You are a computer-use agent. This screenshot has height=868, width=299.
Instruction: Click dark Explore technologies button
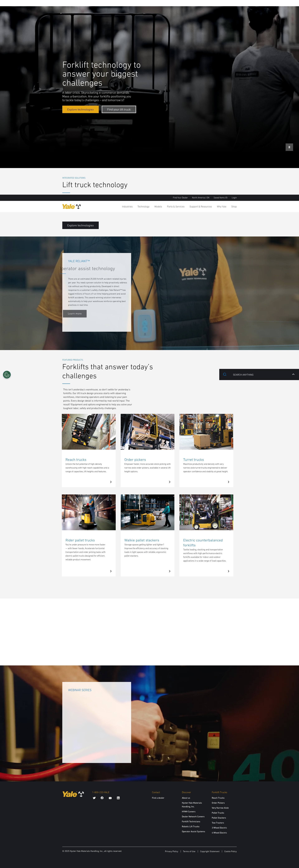click(x=80, y=225)
